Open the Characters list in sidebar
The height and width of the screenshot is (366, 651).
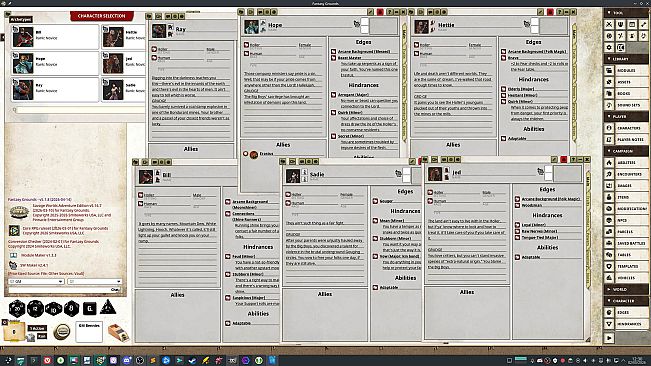(626, 128)
